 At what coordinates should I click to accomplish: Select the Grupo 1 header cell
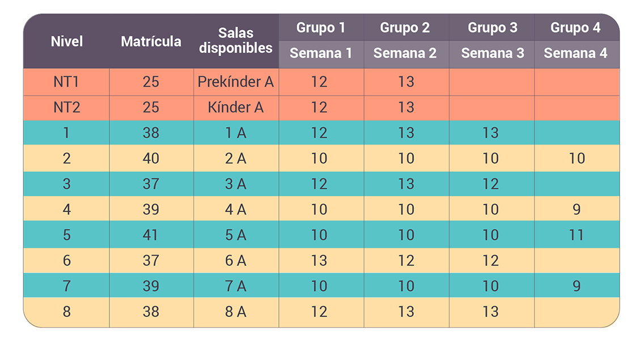click(321, 27)
